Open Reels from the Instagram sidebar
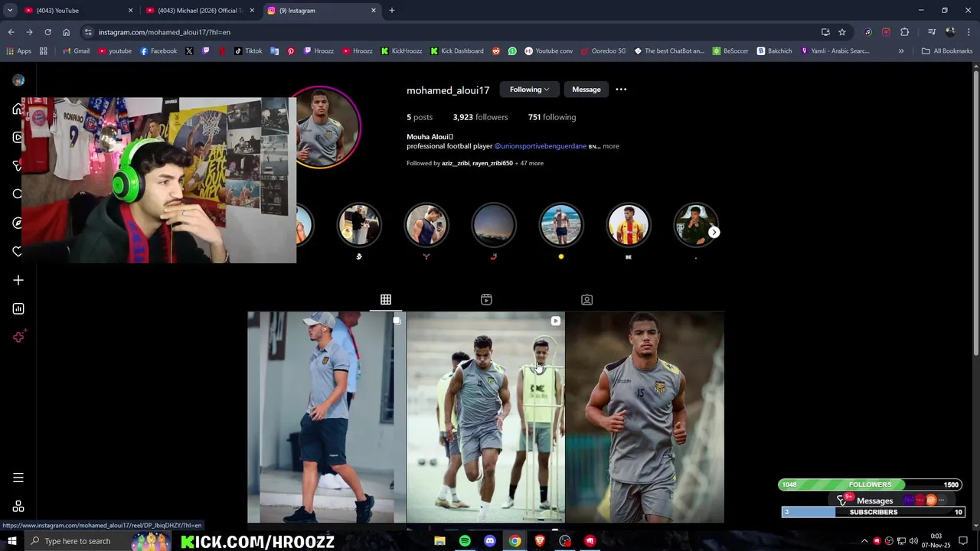Image resolution: width=980 pixels, height=551 pixels. click(18, 137)
